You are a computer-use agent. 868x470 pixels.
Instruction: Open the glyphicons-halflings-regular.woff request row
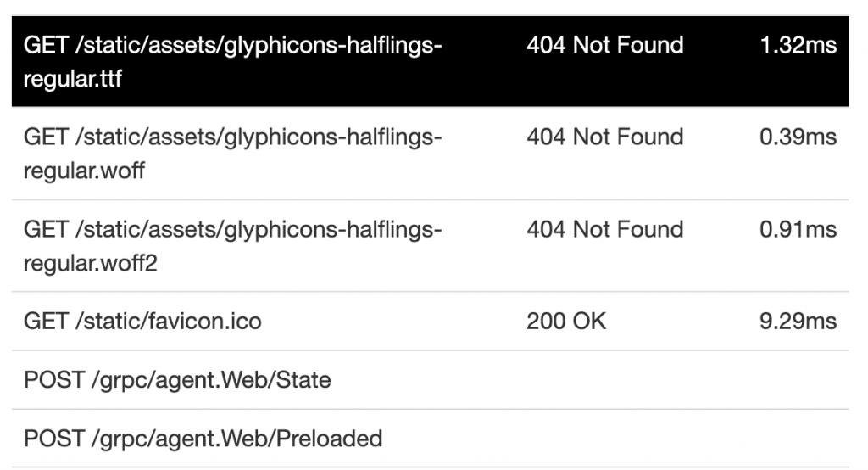[x=430, y=154]
